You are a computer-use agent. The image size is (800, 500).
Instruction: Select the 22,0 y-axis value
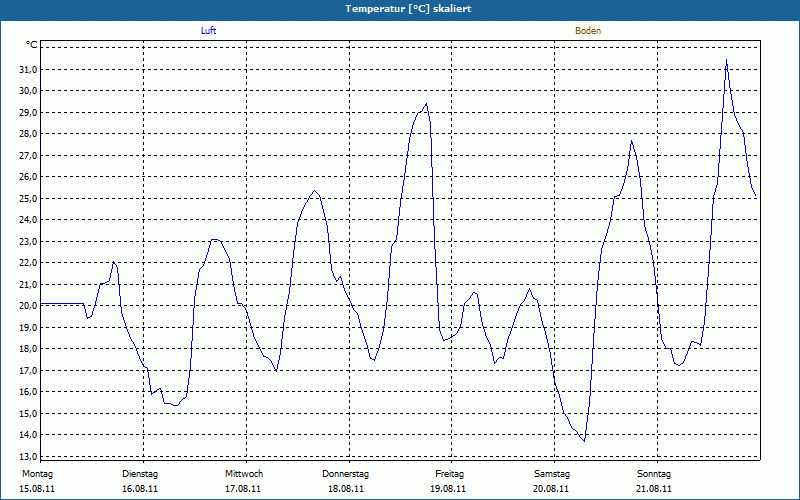29,263
